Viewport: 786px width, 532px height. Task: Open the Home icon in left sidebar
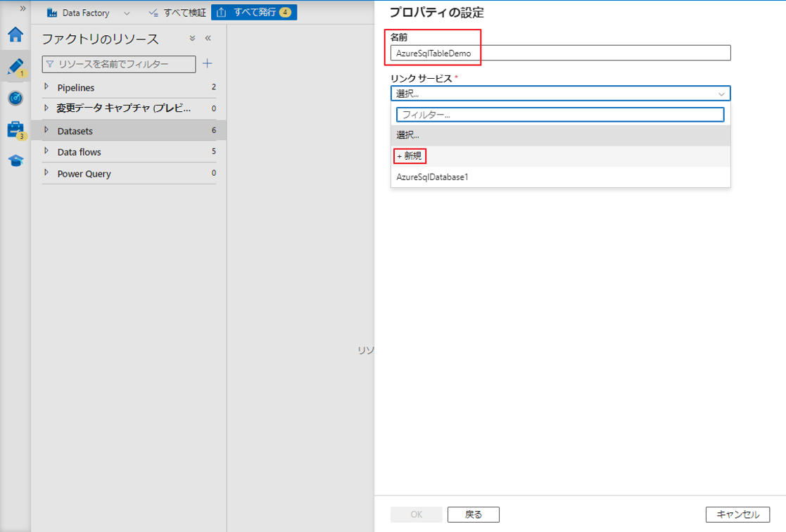tap(15, 34)
